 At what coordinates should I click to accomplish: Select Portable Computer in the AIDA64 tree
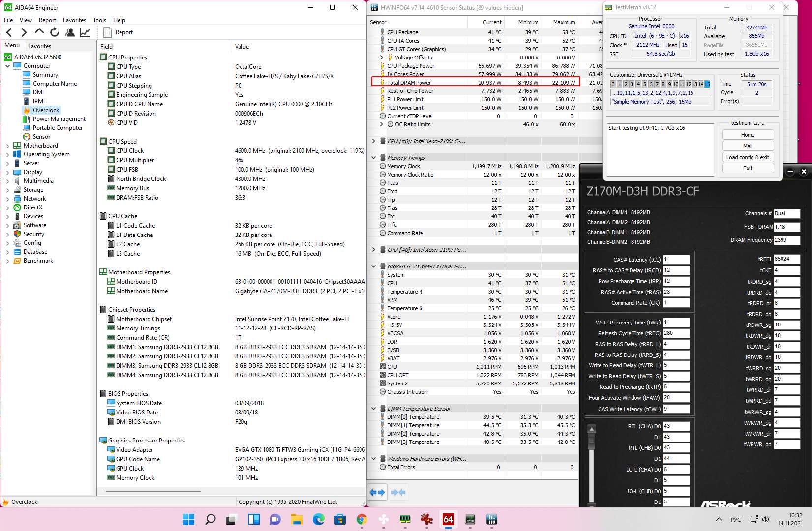point(58,128)
